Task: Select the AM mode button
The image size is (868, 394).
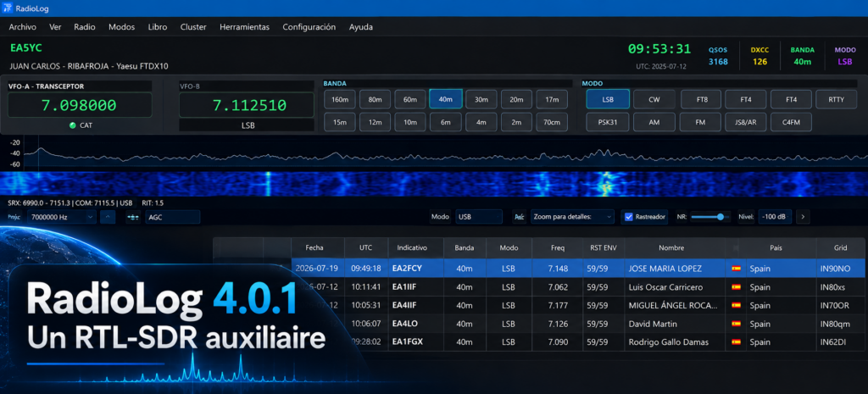Action: click(654, 122)
